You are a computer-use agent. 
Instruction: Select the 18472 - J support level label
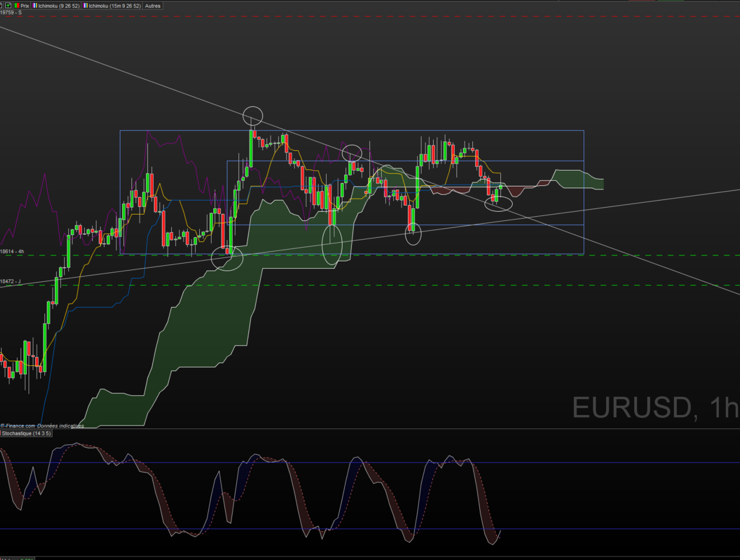pos(11,281)
